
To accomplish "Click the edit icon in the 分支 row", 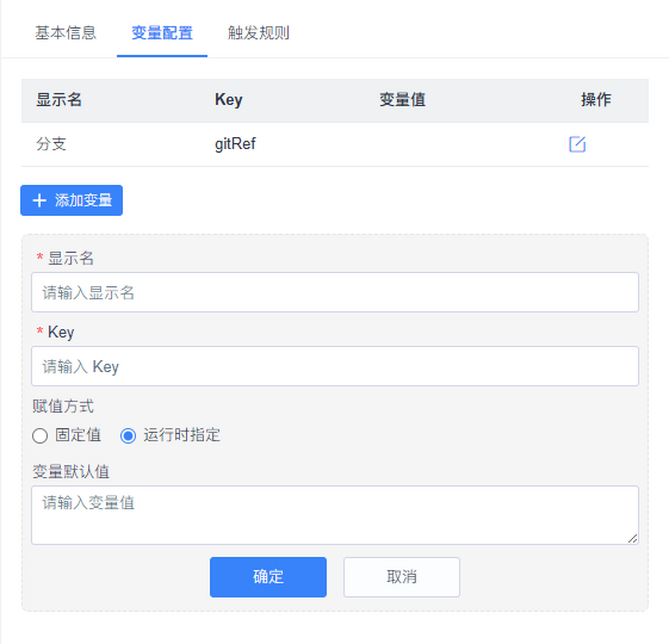I will click(577, 144).
